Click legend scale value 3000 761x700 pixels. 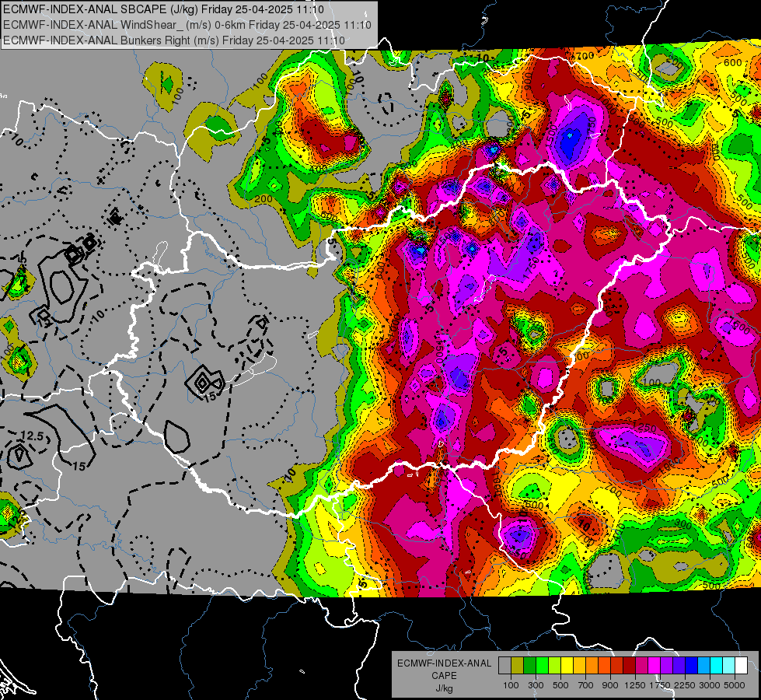[x=710, y=685]
